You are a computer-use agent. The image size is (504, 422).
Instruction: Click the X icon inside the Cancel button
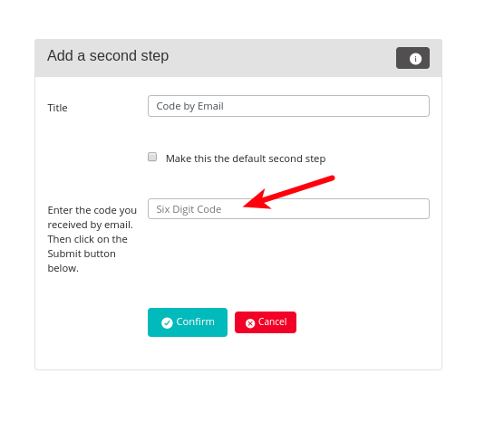(250, 323)
